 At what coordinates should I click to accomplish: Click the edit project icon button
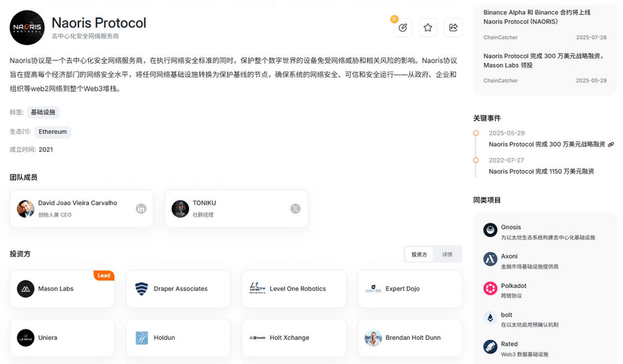pos(403,28)
